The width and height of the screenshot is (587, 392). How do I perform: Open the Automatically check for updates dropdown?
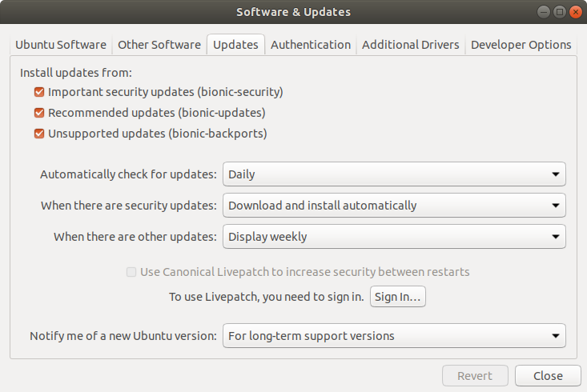click(x=394, y=174)
